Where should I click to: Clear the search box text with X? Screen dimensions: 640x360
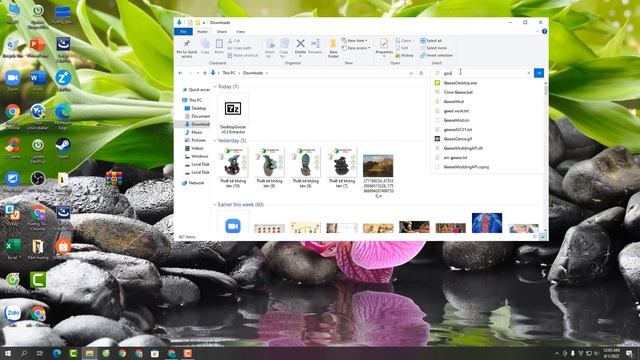[529, 73]
